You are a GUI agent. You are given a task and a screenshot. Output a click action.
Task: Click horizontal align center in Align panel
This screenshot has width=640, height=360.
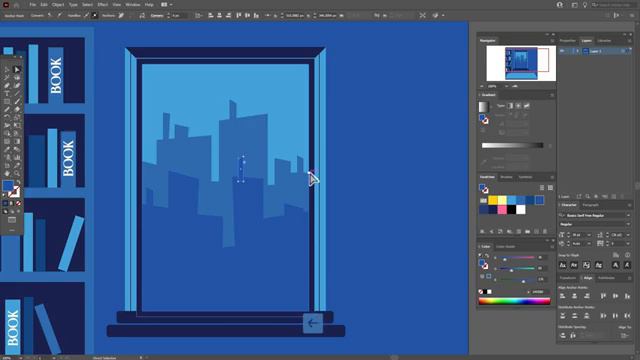(x=575, y=296)
